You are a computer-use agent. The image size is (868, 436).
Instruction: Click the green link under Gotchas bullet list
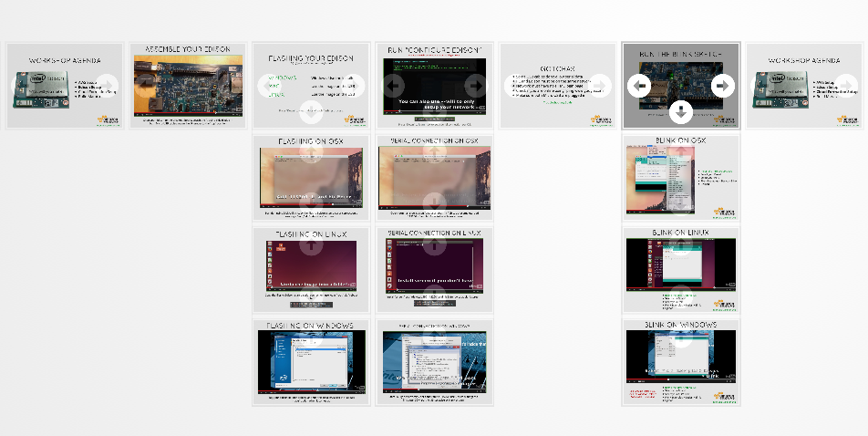(x=557, y=102)
